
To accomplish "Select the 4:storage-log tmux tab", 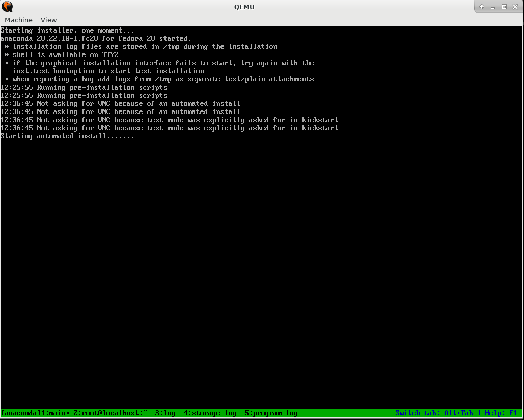I will (x=209, y=413).
